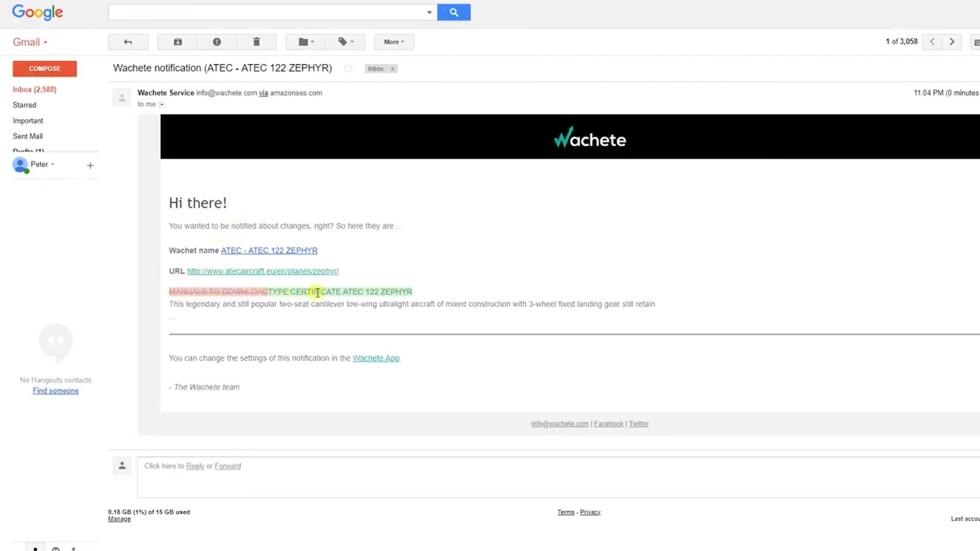
Task: Click the info@wachete.com footer link
Action: 560,424
